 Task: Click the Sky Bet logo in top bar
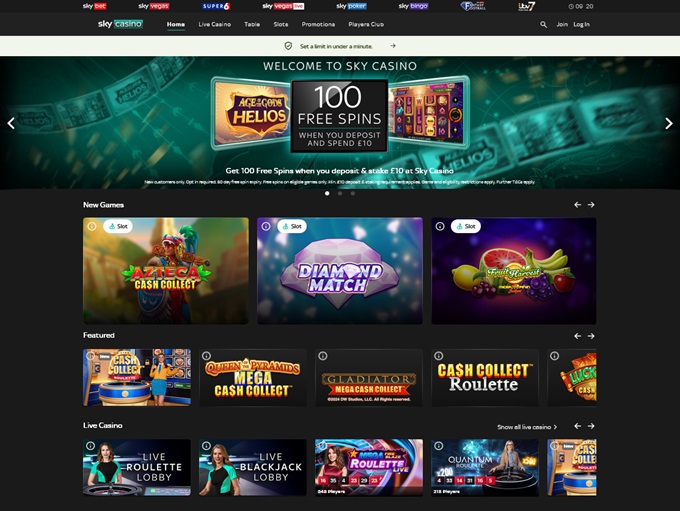tap(94, 6)
